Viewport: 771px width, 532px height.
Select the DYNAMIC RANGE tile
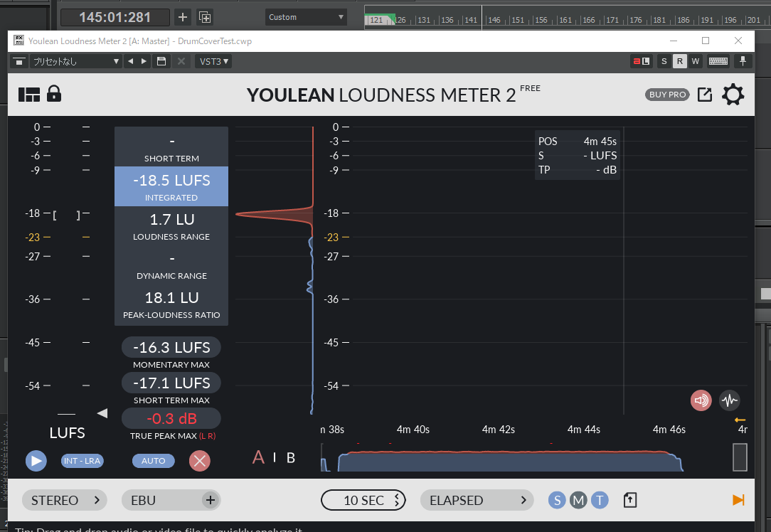(x=171, y=265)
